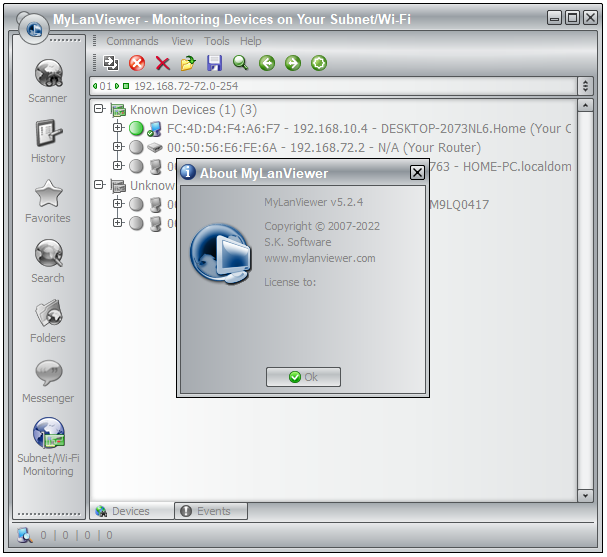Collapse the Known Devices group
The width and height of the screenshot is (607, 557).
click(x=99, y=109)
